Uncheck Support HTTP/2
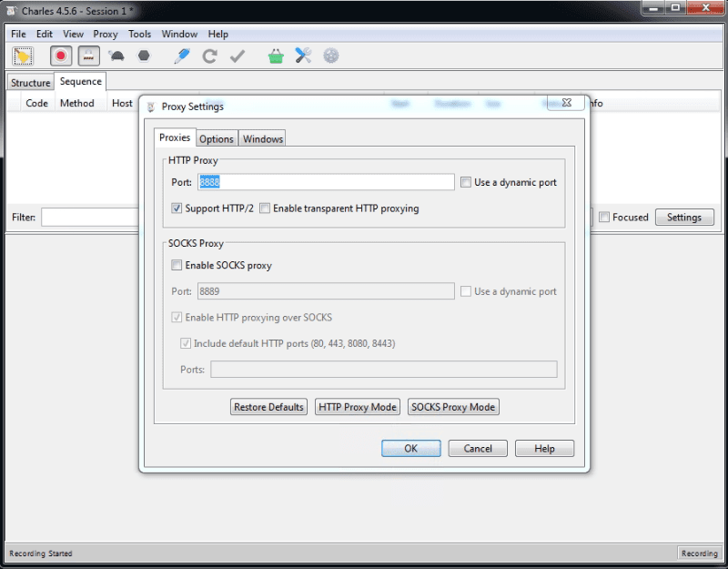 177,208
